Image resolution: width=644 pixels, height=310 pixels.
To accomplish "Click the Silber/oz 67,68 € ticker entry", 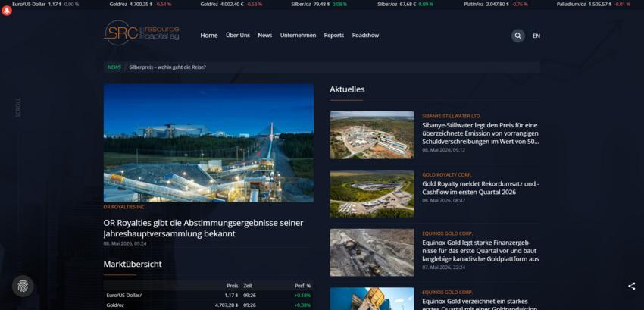I will [x=405, y=4].
